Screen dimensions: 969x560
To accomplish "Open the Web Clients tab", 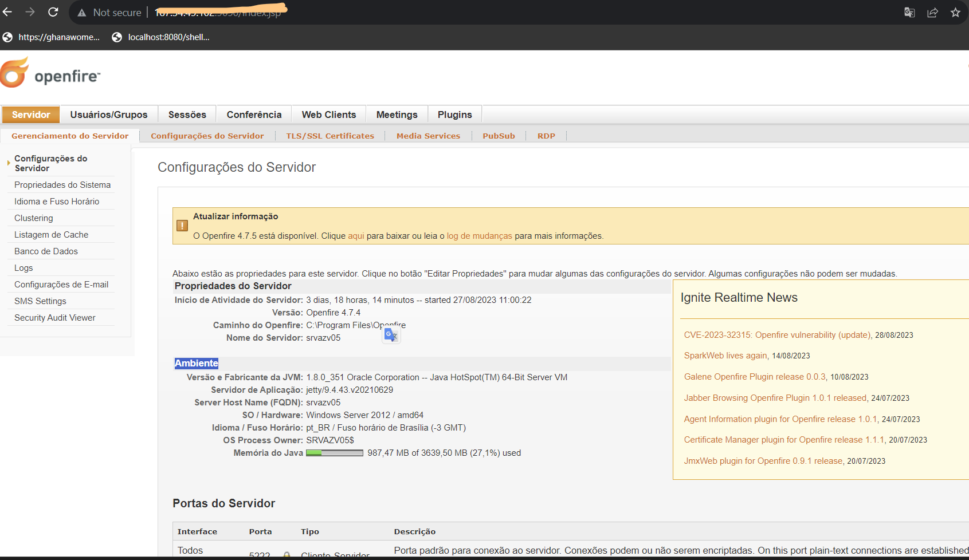I will [x=329, y=115].
